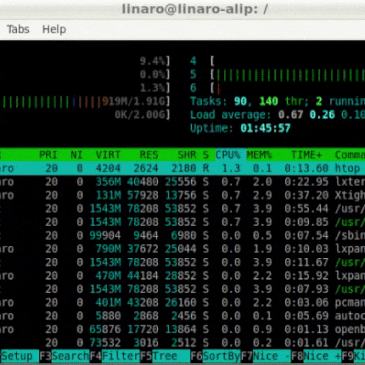Sort by the PRI column header
Viewport: 365px width, 365px height.
coord(48,155)
